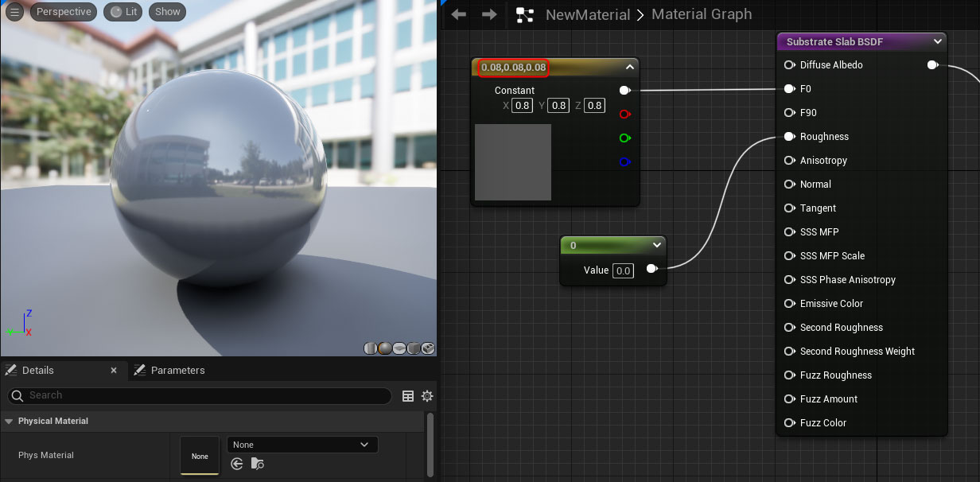The width and height of the screenshot is (980, 482).
Task: Select the cylinder preview mesh shape
Action: pyautogui.click(x=370, y=348)
